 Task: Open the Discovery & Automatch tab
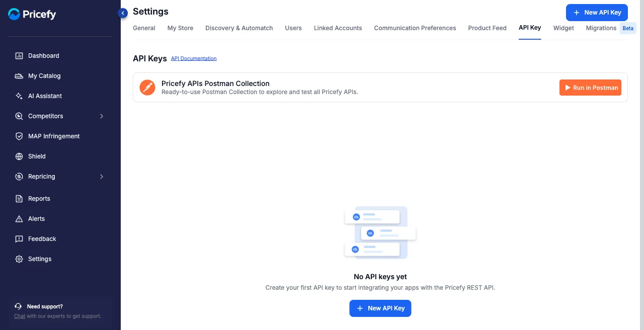pyautogui.click(x=239, y=28)
